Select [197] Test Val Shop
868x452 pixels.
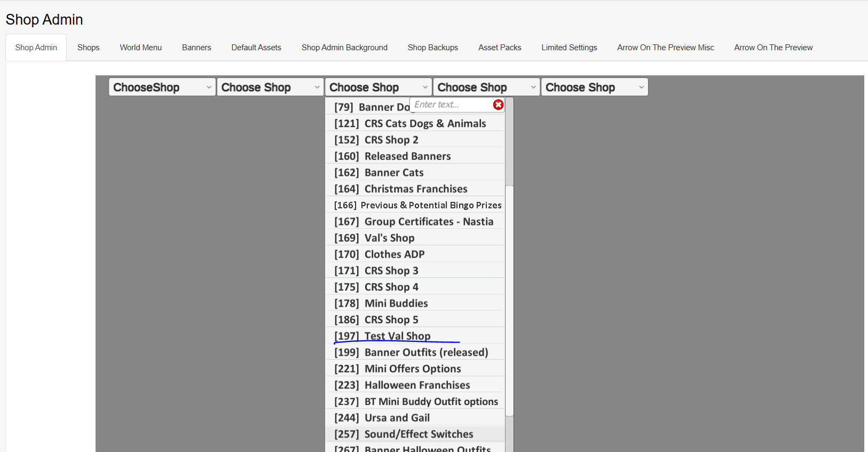pos(415,336)
